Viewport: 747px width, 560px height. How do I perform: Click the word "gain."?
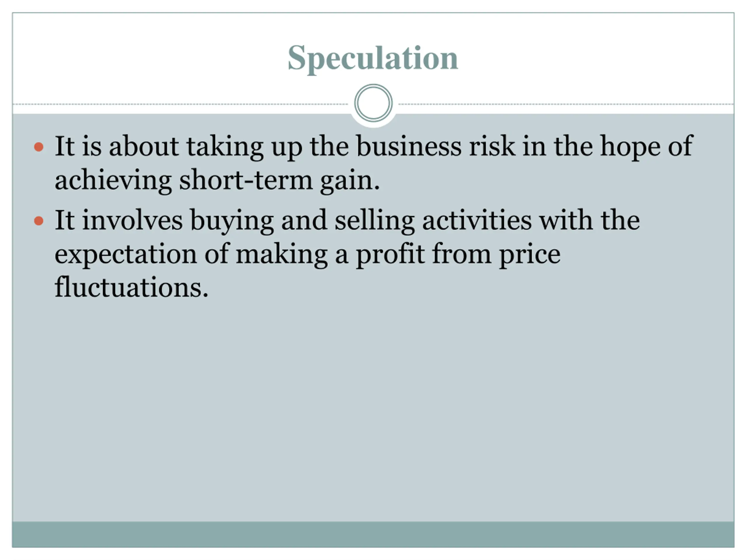(350, 181)
